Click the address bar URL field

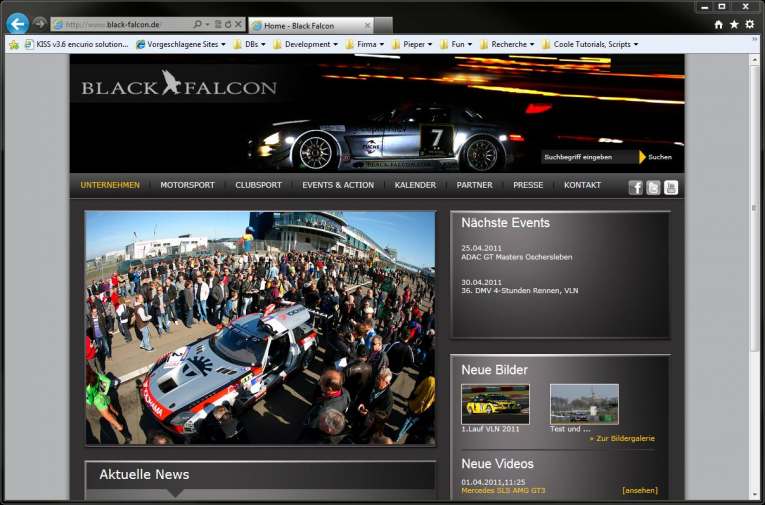click(x=122, y=24)
